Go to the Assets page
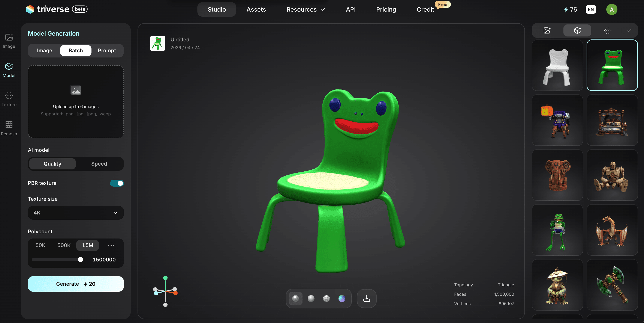Screen dimensions: 644x323 point(256,9)
